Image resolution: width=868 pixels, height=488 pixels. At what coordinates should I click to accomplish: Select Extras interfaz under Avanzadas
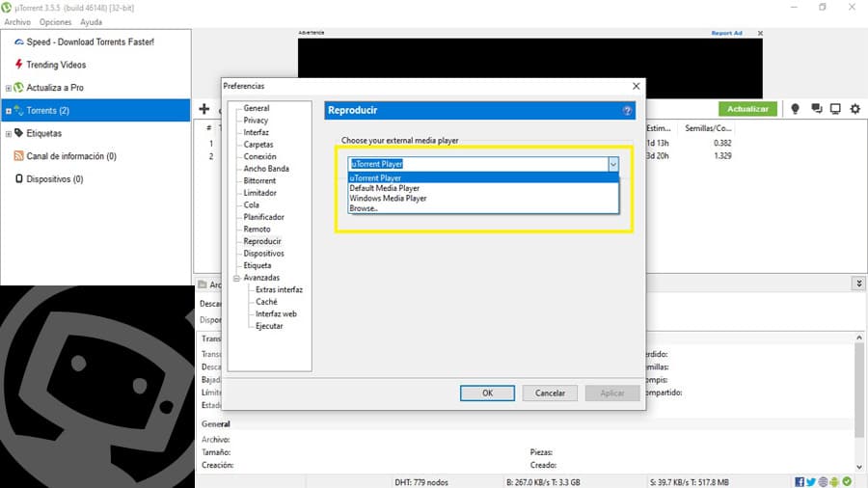(x=279, y=289)
